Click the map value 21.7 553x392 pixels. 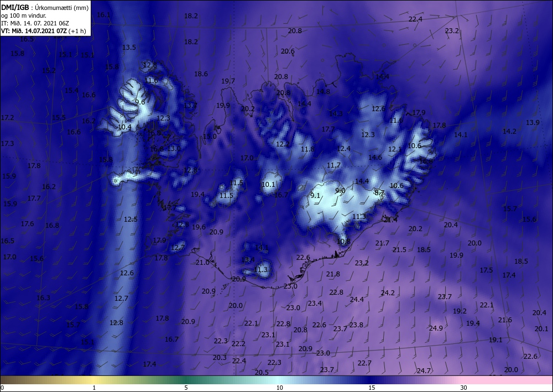click(x=382, y=243)
